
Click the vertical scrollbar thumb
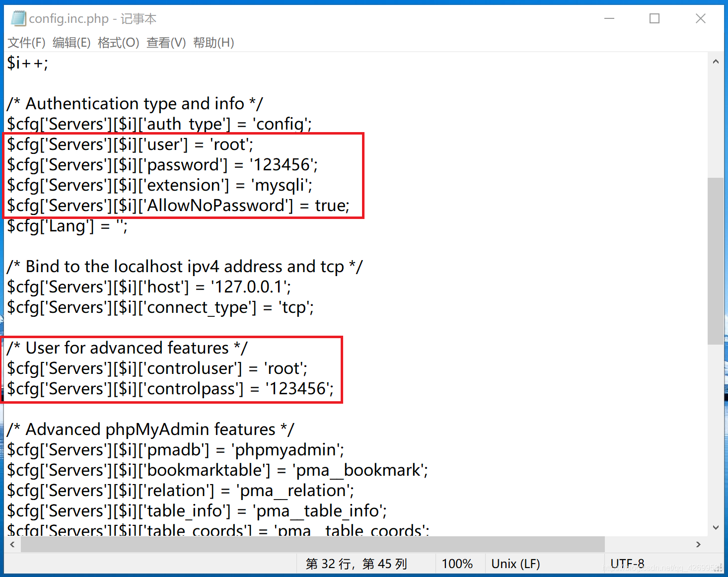pos(716,261)
